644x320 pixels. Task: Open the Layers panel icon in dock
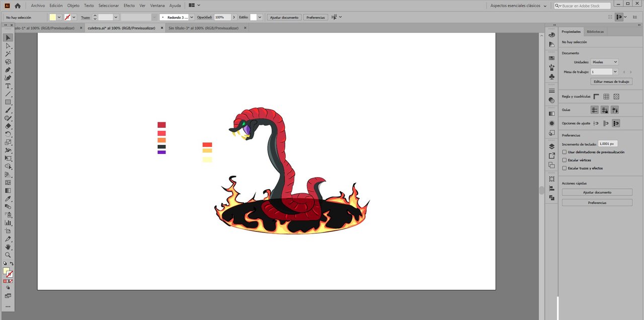click(x=552, y=146)
